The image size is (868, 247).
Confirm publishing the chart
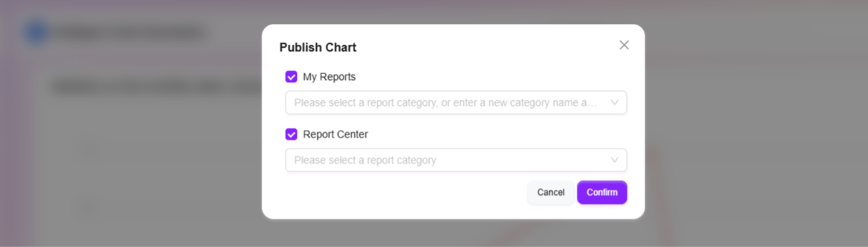(x=602, y=192)
